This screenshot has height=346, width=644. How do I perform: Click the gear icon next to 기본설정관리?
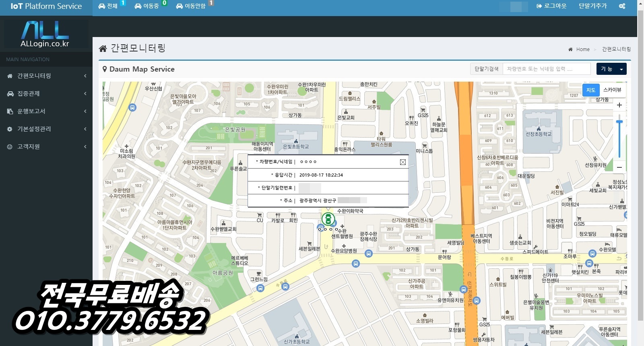tap(10, 129)
